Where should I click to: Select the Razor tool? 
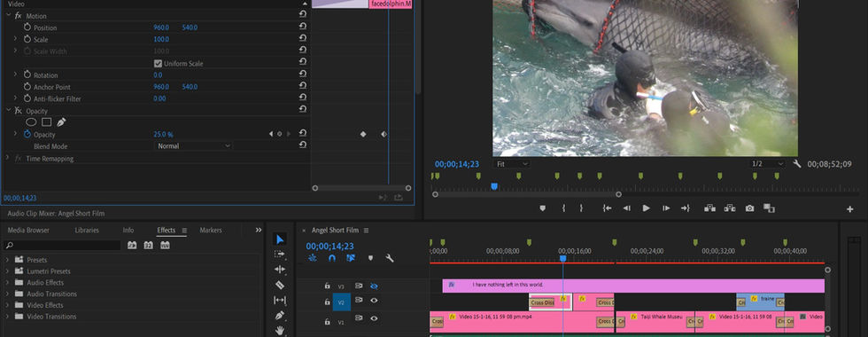coord(280,285)
